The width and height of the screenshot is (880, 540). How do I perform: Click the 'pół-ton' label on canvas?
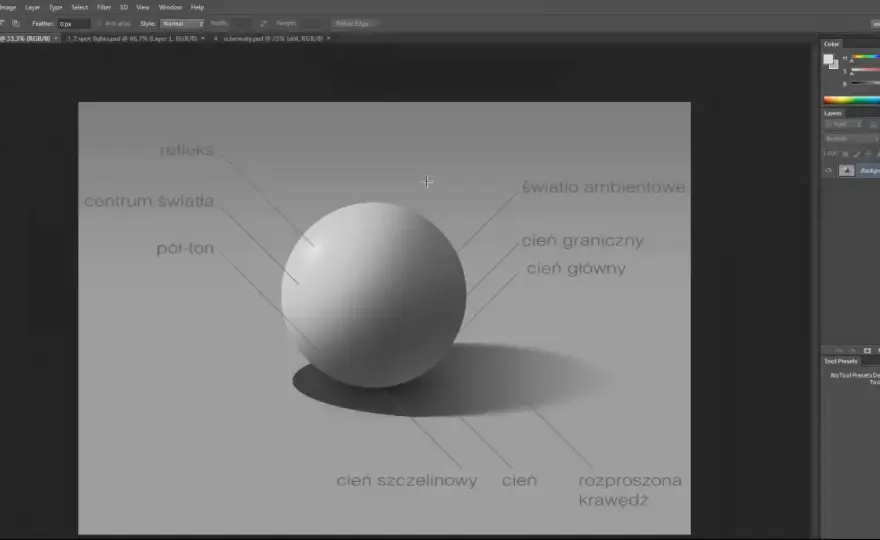(x=185, y=248)
